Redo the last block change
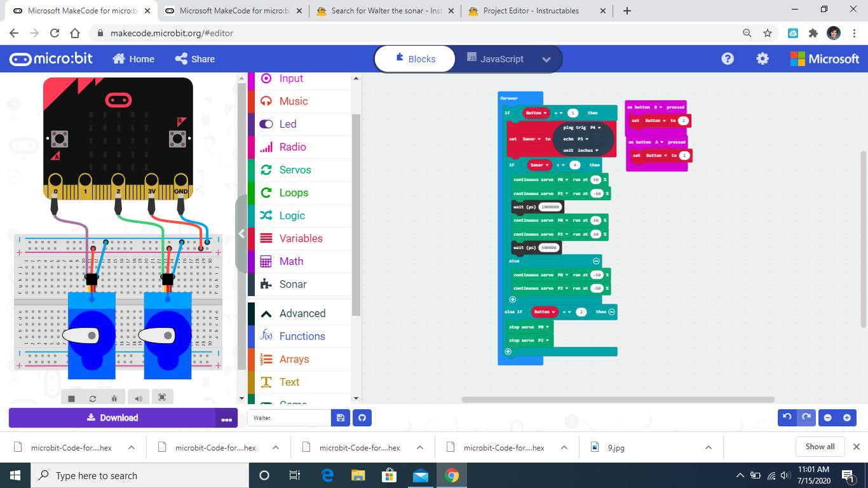The image size is (868, 488). (806, 417)
